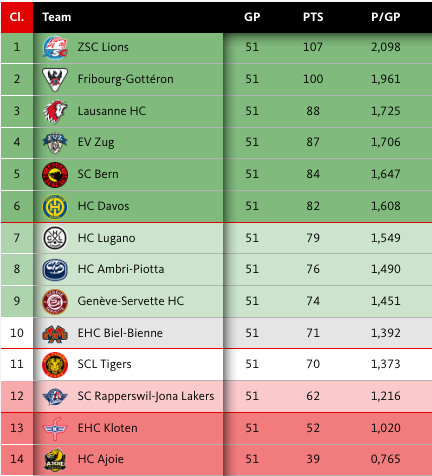The height and width of the screenshot is (476, 432).
Task: Click the HC Ambri-Piotta logo
Action: click(x=55, y=269)
